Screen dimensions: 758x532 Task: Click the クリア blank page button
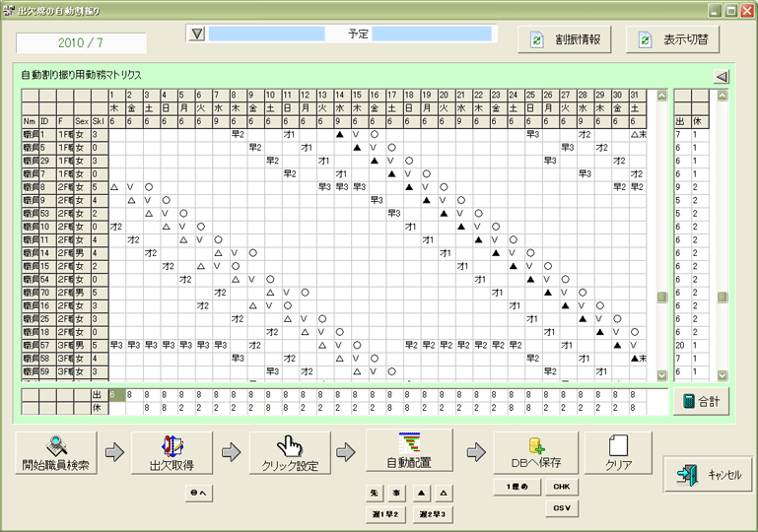[618, 453]
